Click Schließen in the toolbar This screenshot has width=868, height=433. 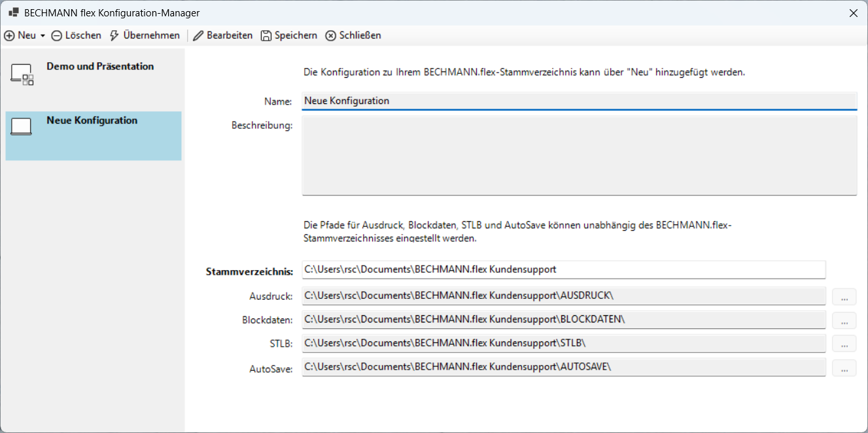pos(353,35)
